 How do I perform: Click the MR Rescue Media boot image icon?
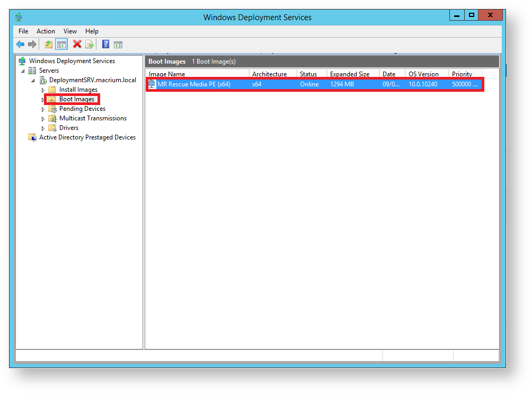(x=152, y=84)
